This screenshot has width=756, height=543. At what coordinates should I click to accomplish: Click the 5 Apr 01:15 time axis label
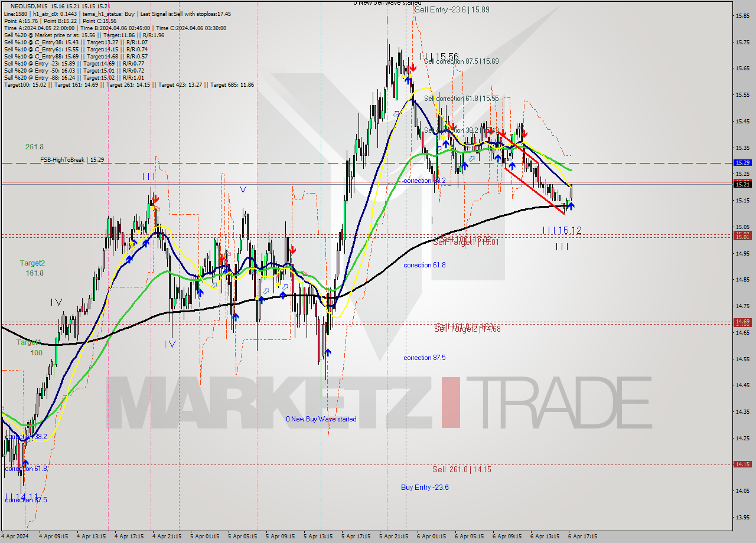(x=204, y=537)
